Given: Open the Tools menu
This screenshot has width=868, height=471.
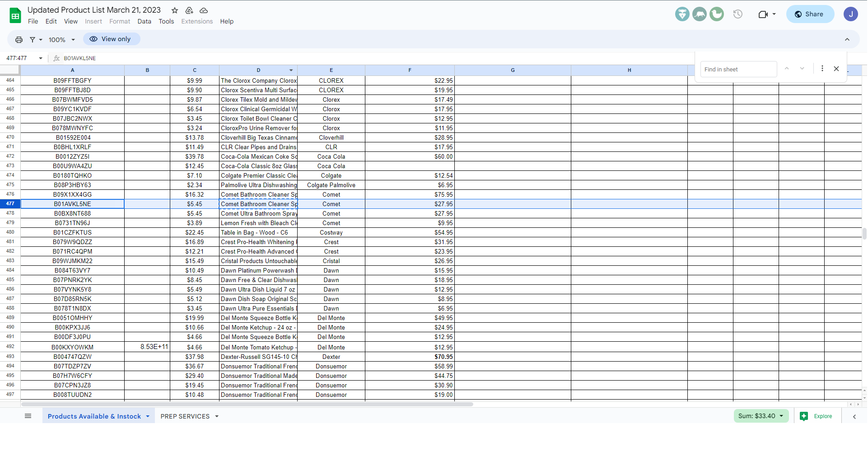Looking at the screenshot, I should point(166,21).
